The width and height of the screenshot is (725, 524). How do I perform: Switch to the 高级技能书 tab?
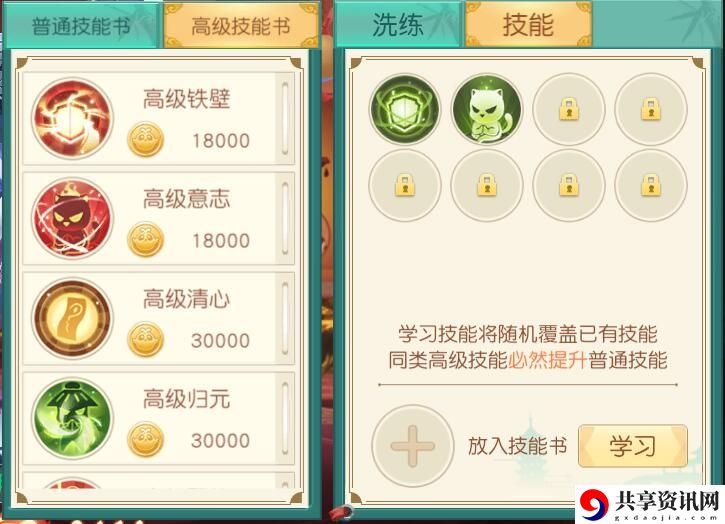coord(241,25)
